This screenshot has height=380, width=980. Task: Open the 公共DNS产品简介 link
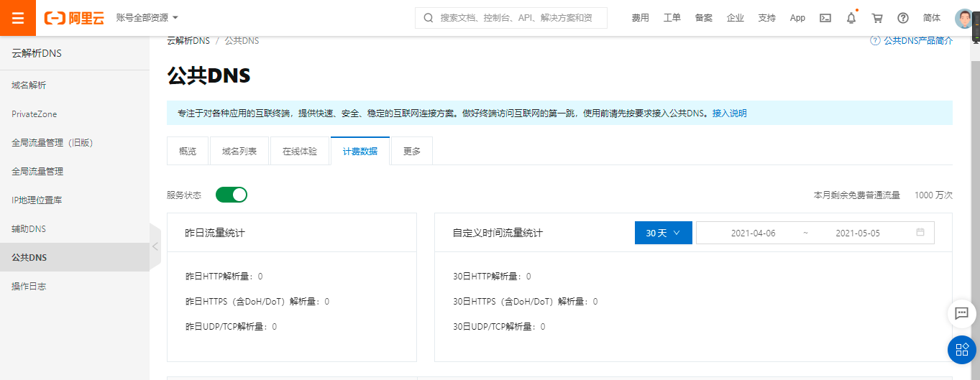[919, 41]
